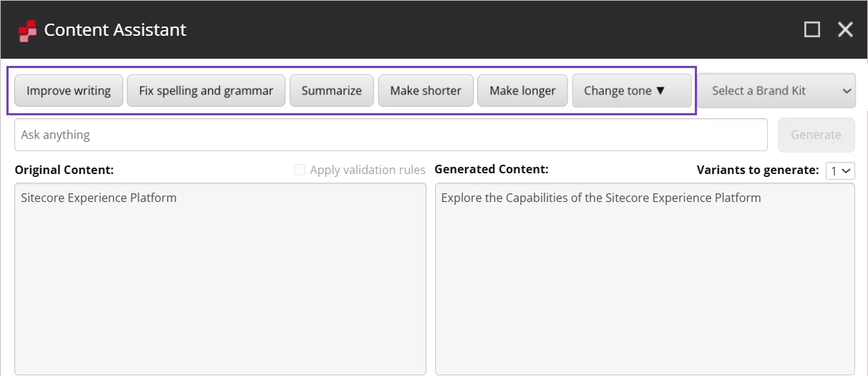Close the Content Assistant dialog
Viewport: 868px width, 376px height.
tap(846, 29)
